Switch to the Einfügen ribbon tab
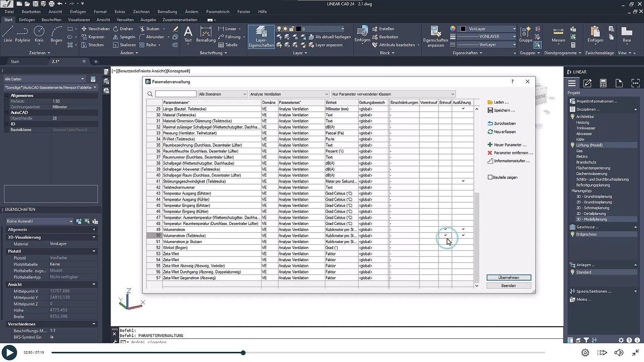The height and width of the screenshot is (362, 644). pos(27,20)
